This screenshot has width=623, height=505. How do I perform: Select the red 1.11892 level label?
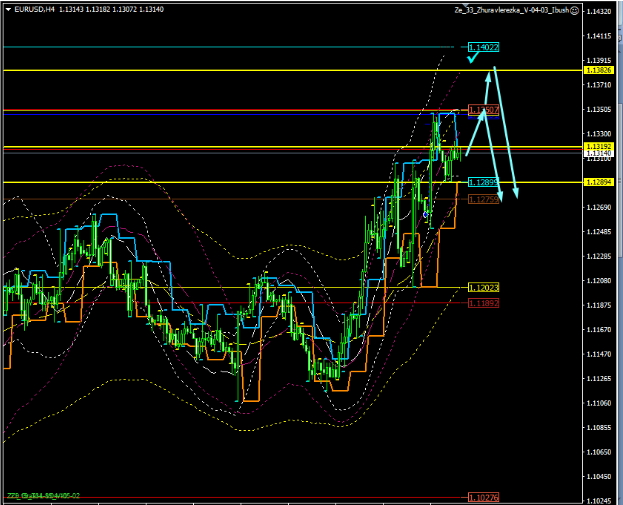click(483, 302)
